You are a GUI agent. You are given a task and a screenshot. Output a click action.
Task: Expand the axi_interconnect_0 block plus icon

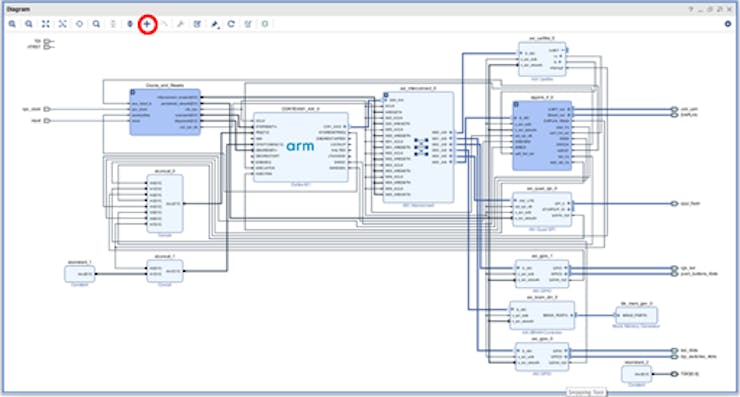tap(386, 95)
